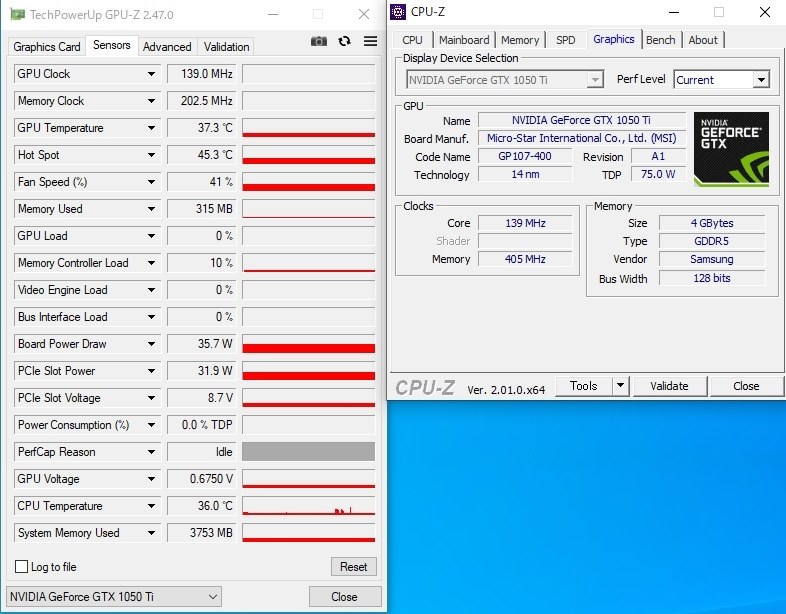Expand the PerfCap Reason dropdown

(151, 452)
